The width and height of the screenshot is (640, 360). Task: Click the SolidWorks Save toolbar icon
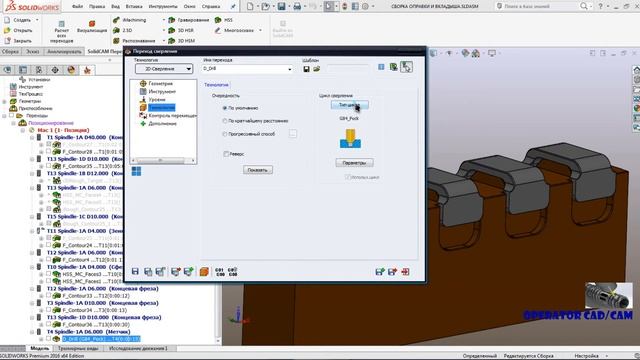[x=281, y=6]
